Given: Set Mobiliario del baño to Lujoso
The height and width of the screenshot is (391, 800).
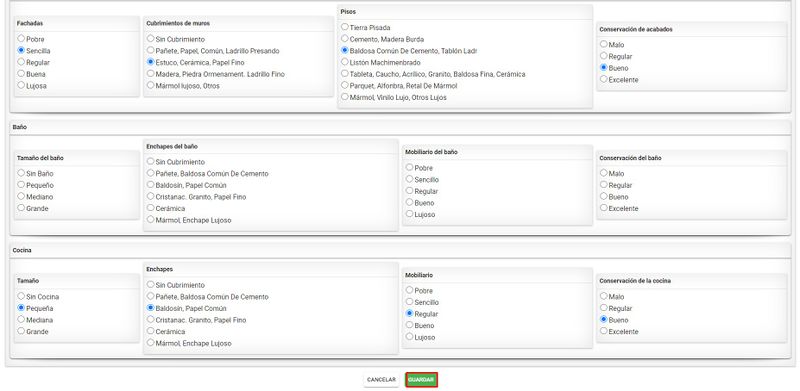Looking at the screenshot, I should pos(409,214).
